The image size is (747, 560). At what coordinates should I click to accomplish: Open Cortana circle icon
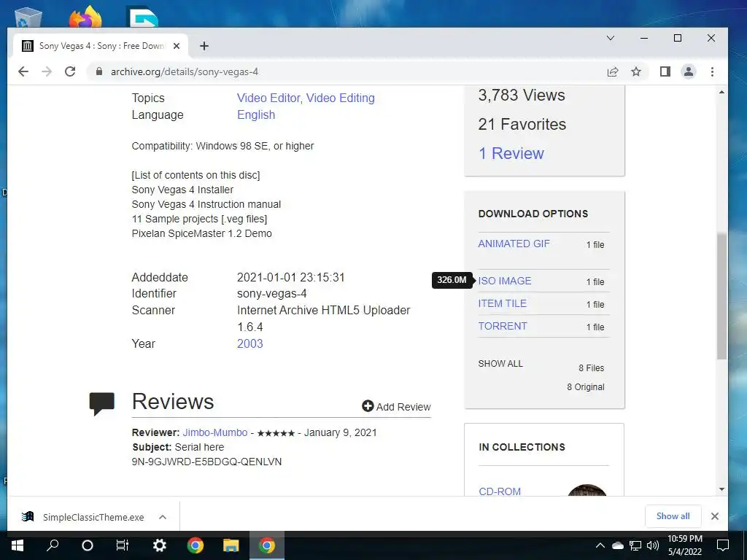tap(88, 545)
